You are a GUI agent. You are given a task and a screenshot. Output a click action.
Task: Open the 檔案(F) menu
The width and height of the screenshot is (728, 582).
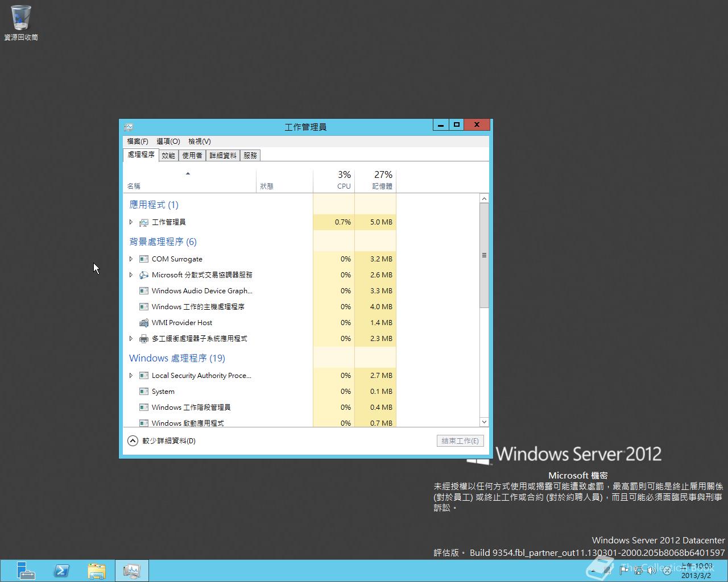pos(138,142)
